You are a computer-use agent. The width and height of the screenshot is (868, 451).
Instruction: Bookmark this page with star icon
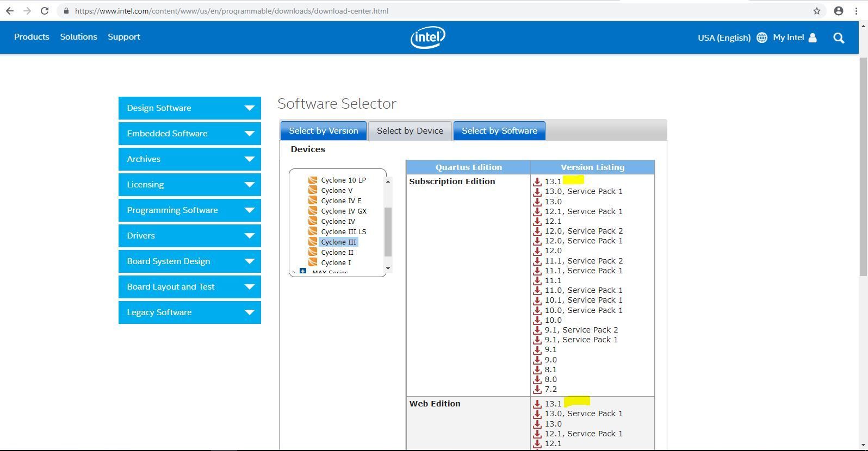(x=816, y=11)
